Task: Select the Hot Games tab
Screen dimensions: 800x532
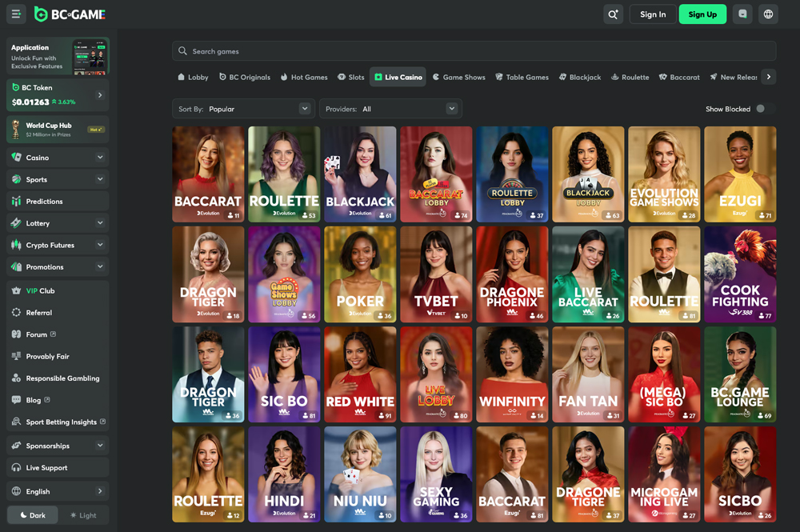Action: point(304,77)
